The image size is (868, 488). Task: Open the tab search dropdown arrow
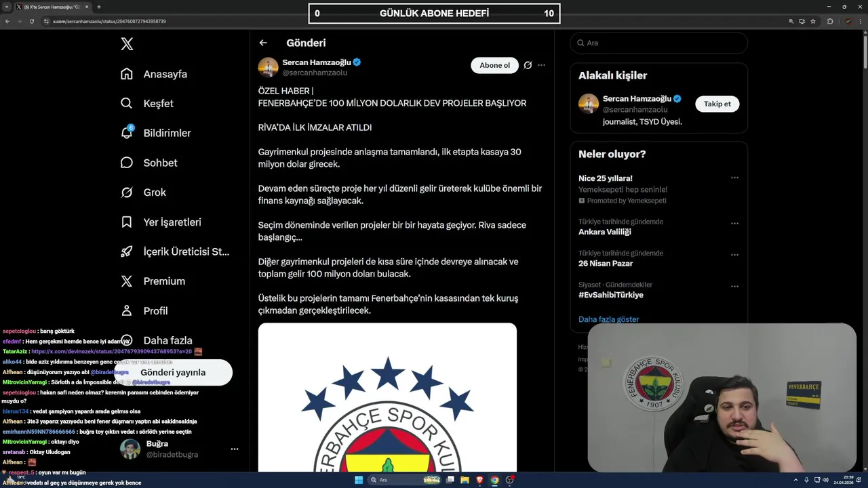7,7
